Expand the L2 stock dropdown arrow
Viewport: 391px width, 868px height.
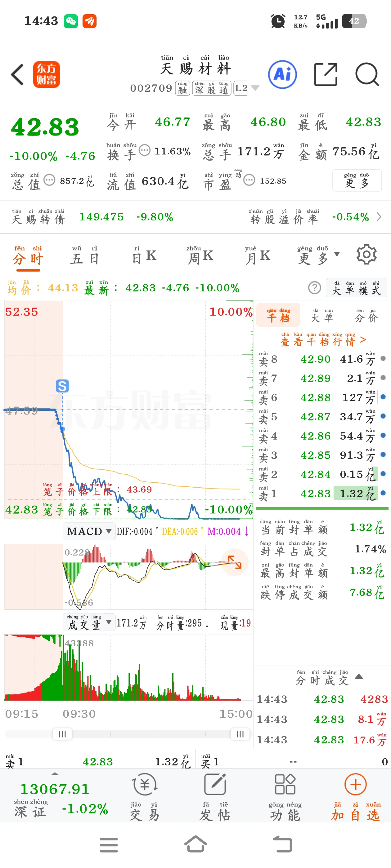coord(255,88)
